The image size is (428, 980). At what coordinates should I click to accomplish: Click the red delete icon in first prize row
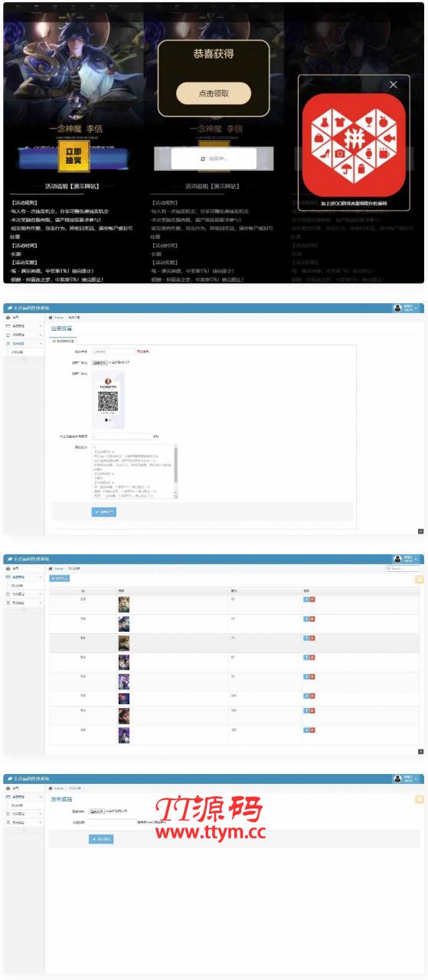[x=312, y=599]
